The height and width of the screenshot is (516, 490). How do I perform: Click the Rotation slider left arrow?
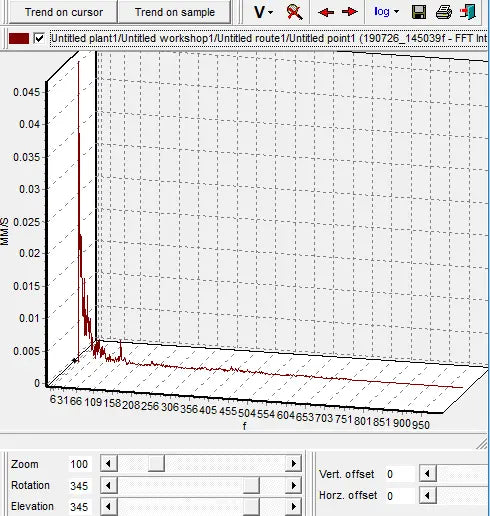(109, 485)
